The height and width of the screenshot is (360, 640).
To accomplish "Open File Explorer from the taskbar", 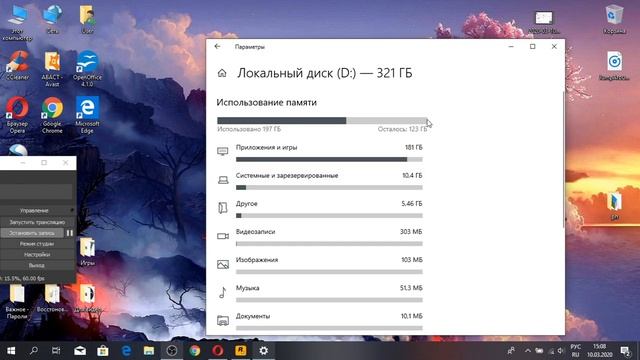I will tap(149, 351).
